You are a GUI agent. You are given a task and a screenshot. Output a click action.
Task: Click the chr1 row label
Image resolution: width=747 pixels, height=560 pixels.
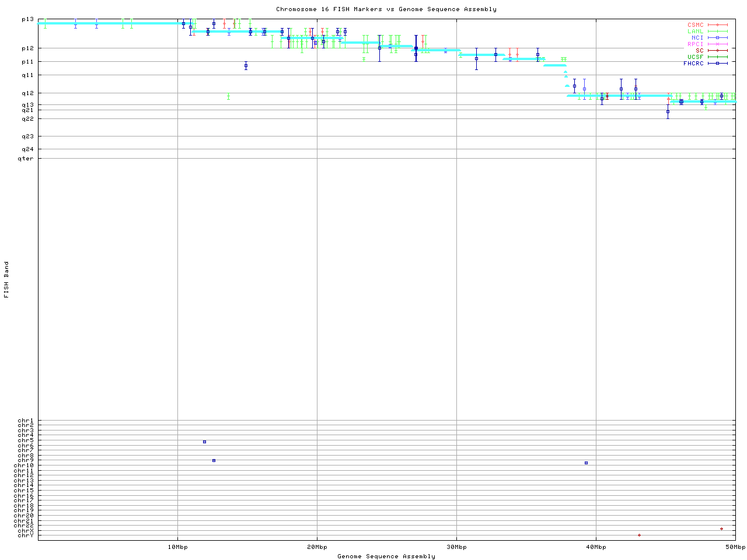26,421
